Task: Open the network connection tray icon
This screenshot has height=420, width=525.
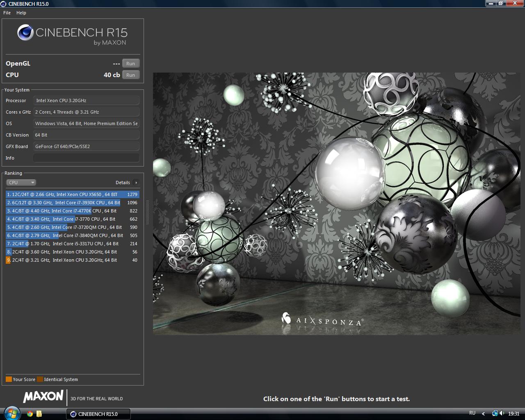Action: [x=495, y=413]
